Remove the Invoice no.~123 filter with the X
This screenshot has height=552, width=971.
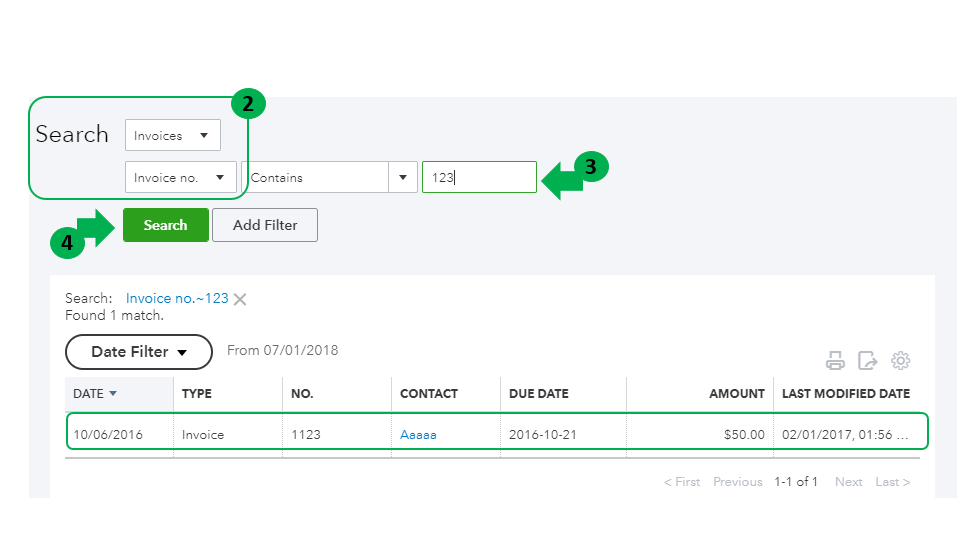(x=240, y=299)
